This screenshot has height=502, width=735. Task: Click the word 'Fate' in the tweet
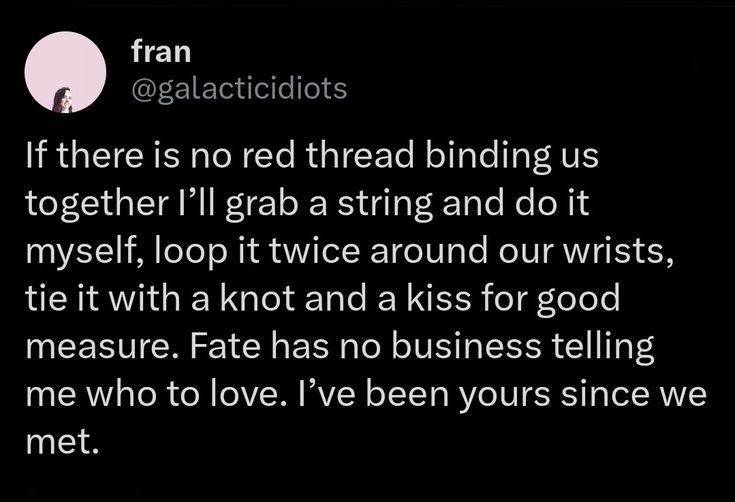point(224,347)
